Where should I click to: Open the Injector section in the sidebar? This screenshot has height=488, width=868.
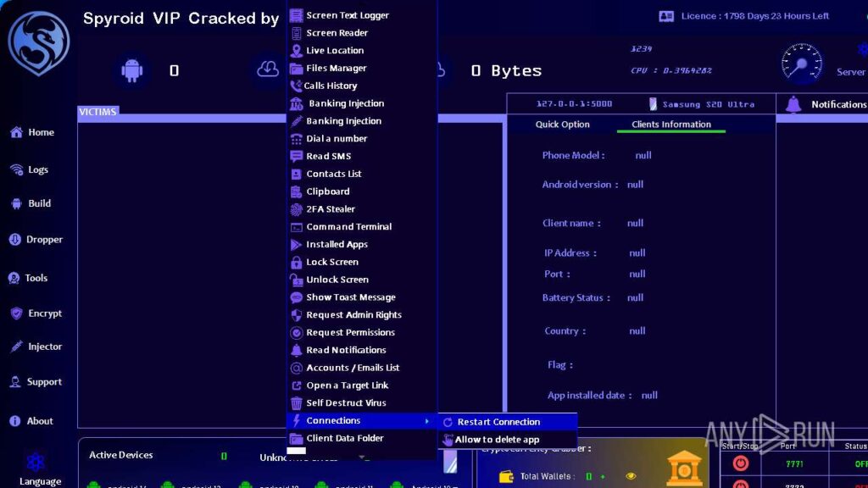pos(36,347)
